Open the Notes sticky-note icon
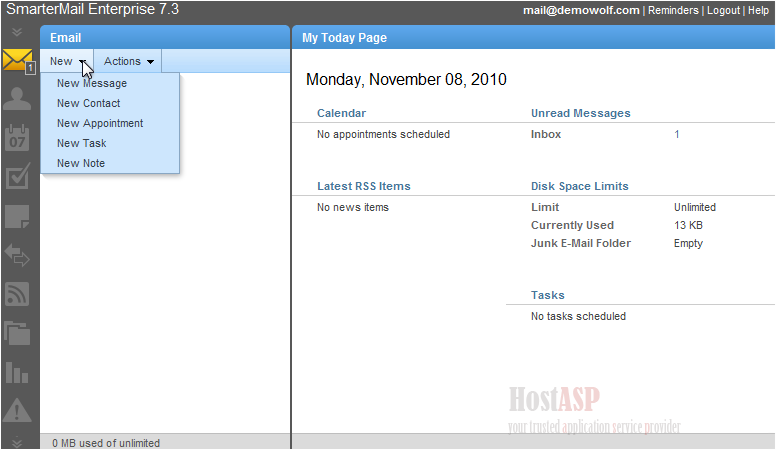This screenshot has height=450, width=776. tap(17, 217)
